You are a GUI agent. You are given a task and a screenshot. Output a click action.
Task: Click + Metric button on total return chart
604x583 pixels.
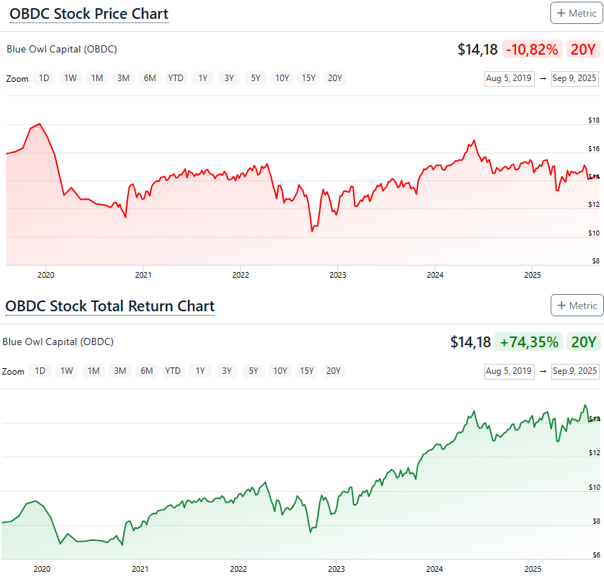pos(577,305)
